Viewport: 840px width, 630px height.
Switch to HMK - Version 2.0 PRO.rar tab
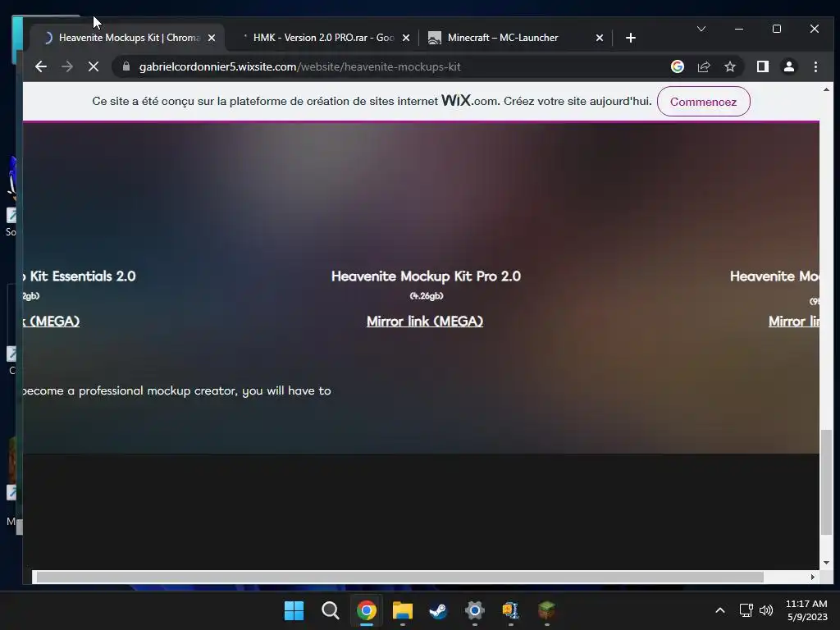pyautogui.click(x=322, y=38)
